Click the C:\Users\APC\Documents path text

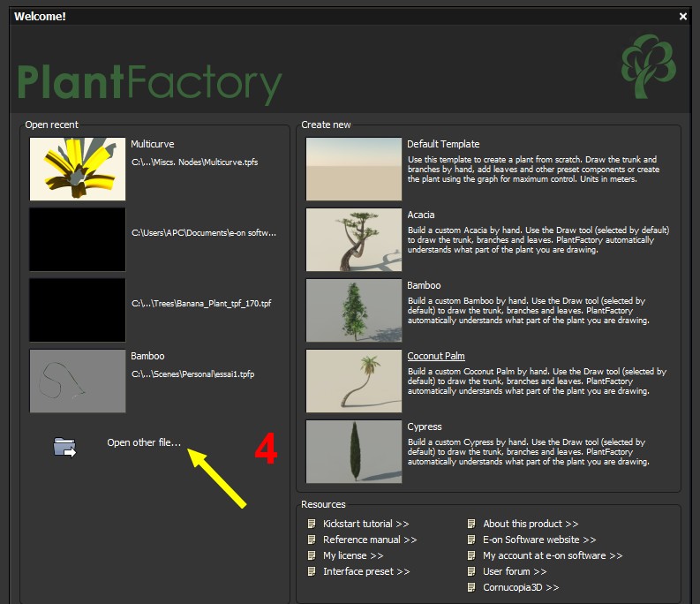[204, 233]
